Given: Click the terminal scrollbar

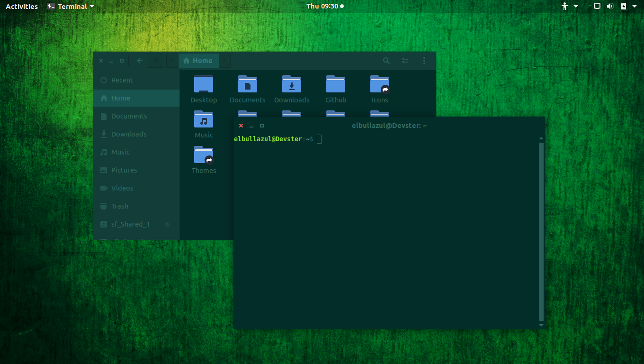Looking at the screenshot, I should pyautogui.click(x=541, y=232).
